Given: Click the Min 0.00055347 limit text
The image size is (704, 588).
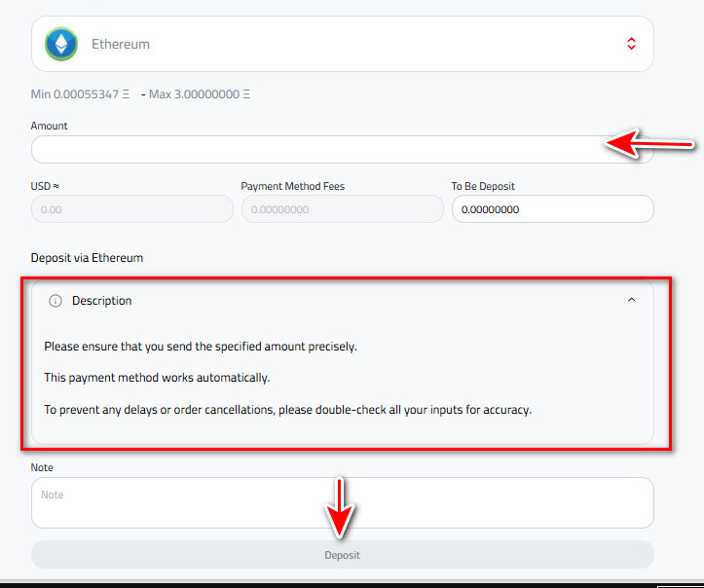Looking at the screenshot, I should (x=80, y=94).
